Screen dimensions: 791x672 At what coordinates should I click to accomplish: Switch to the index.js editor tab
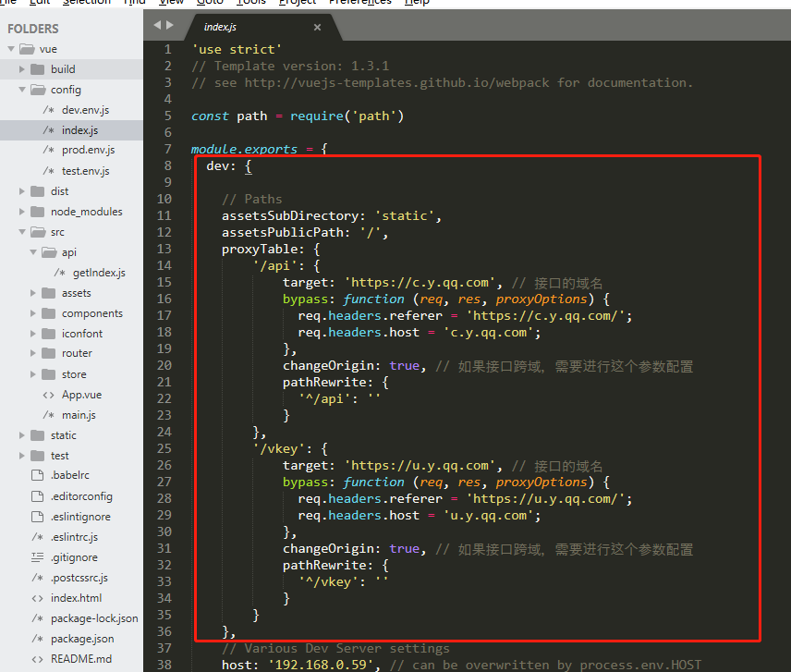pyautogui.click(x=262, y=27)
